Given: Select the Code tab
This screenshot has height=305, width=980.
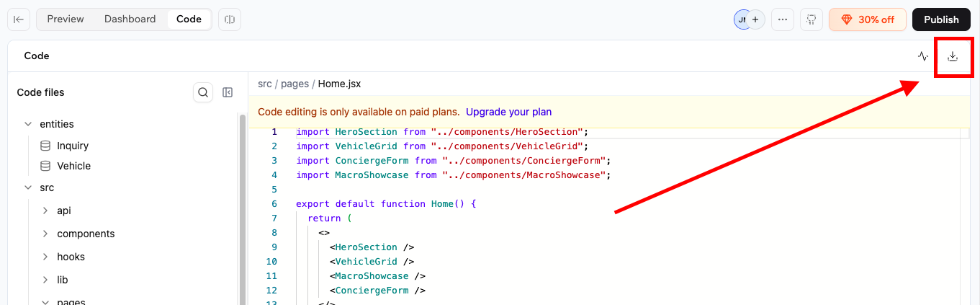Looking at the screenshot, I should point(189,19).
